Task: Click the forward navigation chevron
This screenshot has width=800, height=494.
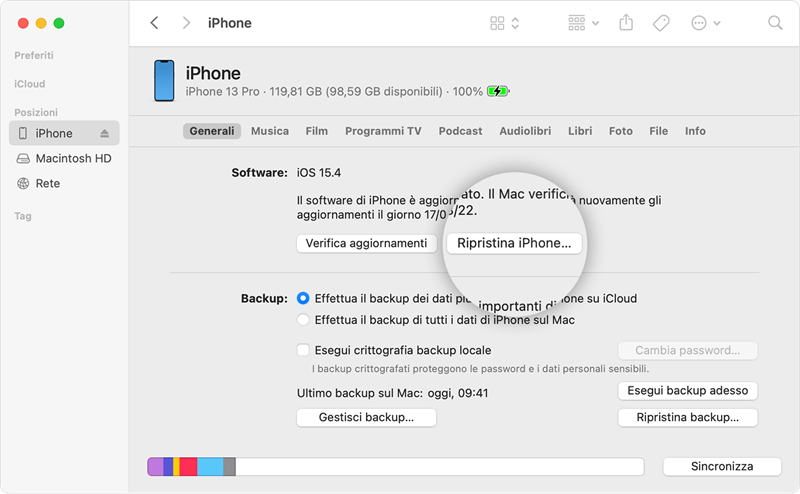Action: point(186,22)
